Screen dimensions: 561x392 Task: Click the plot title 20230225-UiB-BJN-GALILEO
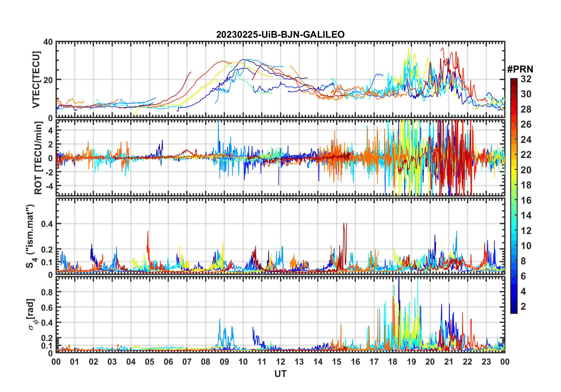[280, 34]
